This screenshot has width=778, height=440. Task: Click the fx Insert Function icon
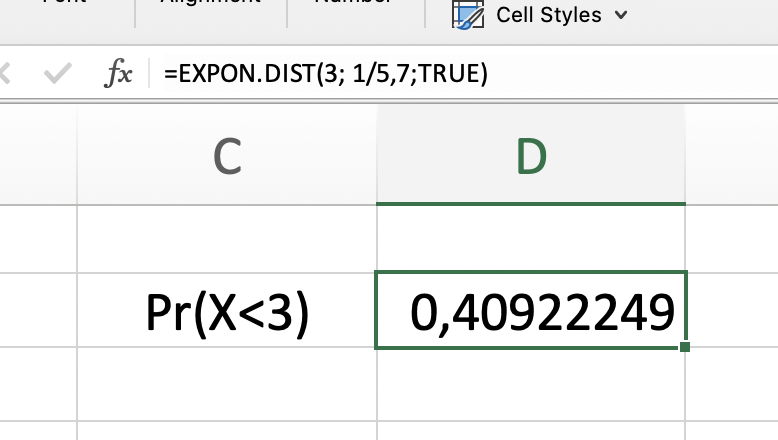[x=119, y=74]
